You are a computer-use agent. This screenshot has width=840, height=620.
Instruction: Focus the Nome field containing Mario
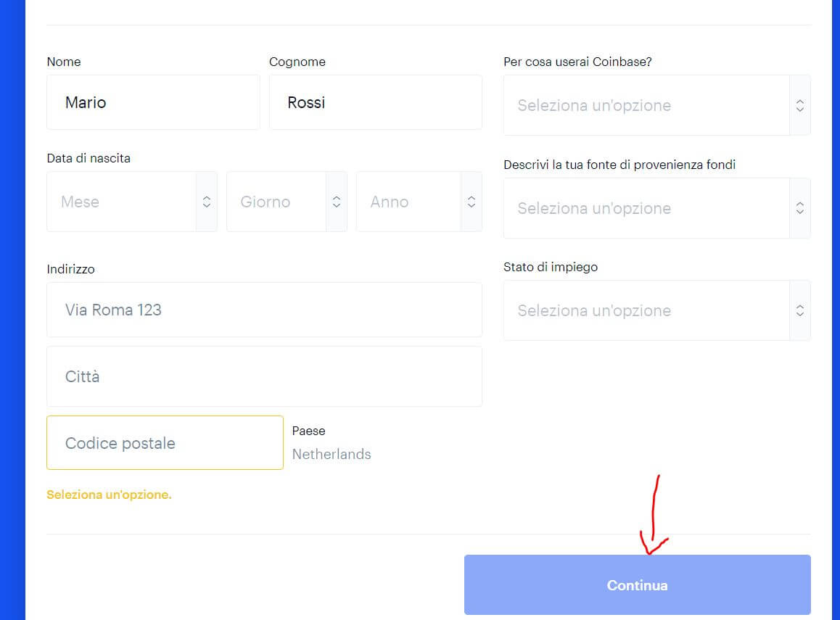[153, 102]
